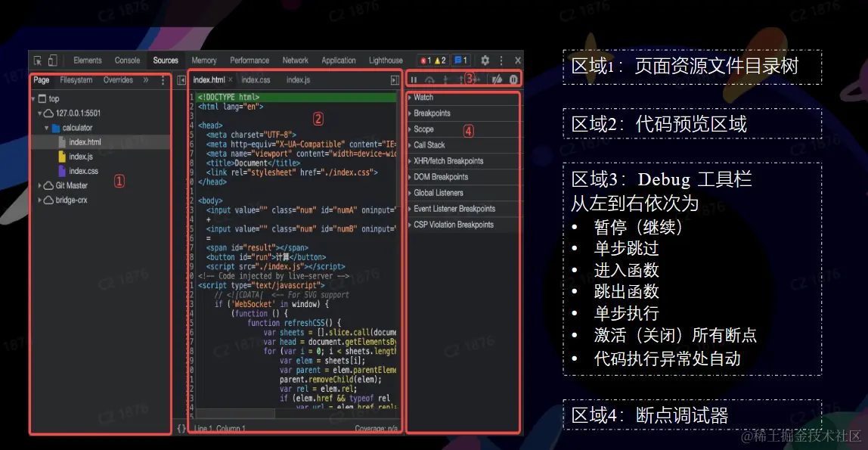This screenshot has height=450, width=868.
Task: Open the Network panel
Action: tap(295, 61)
